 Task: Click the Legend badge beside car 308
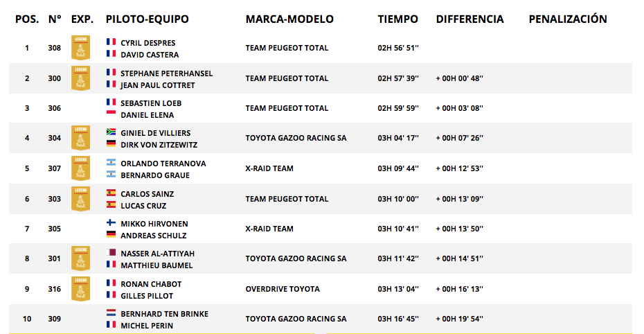pos(80,48)
